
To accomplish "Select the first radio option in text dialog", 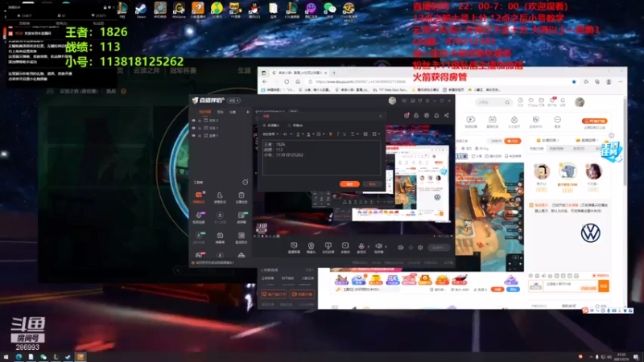I will coord(264,125).
